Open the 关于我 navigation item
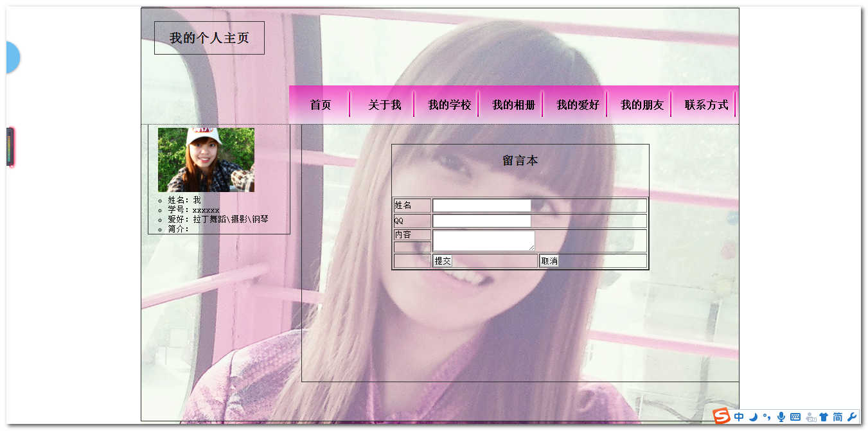Screen dimensions: 868x431 tap(384, 105)
